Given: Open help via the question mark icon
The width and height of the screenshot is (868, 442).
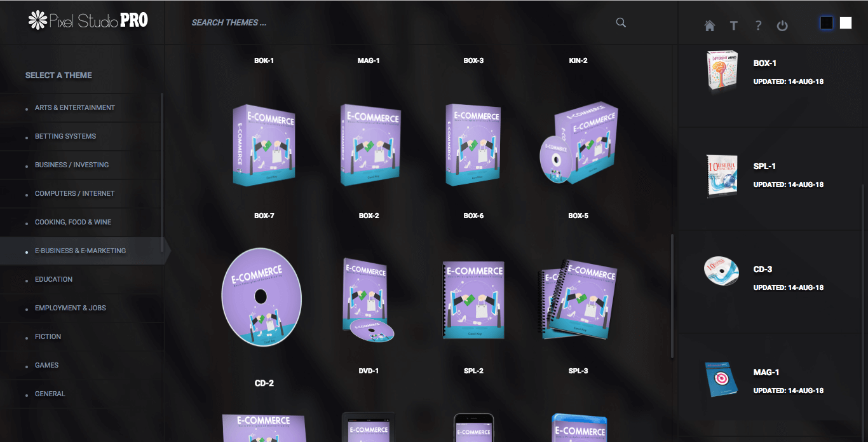Looking at the screenshot, I should point(758,25).
